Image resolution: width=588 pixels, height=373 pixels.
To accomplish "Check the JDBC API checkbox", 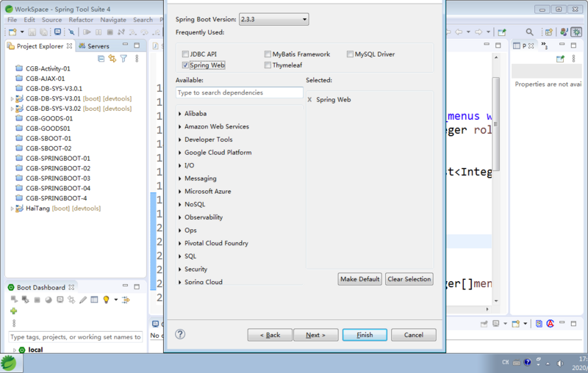I will point(185,54).
